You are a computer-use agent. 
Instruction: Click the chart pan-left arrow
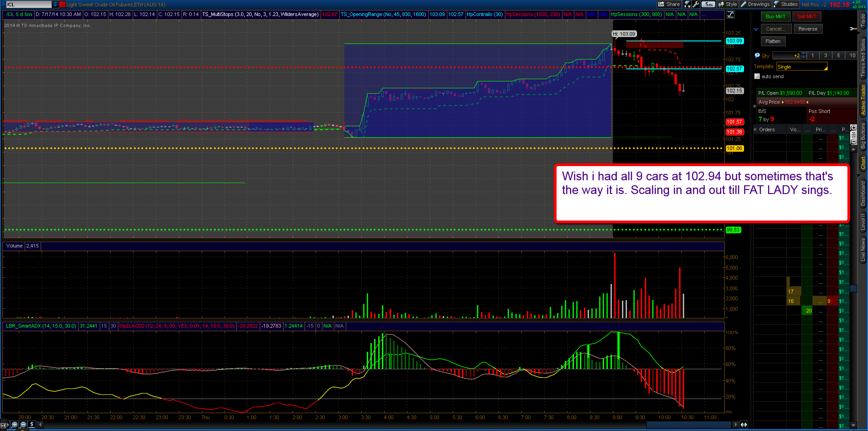pos(40,425)
